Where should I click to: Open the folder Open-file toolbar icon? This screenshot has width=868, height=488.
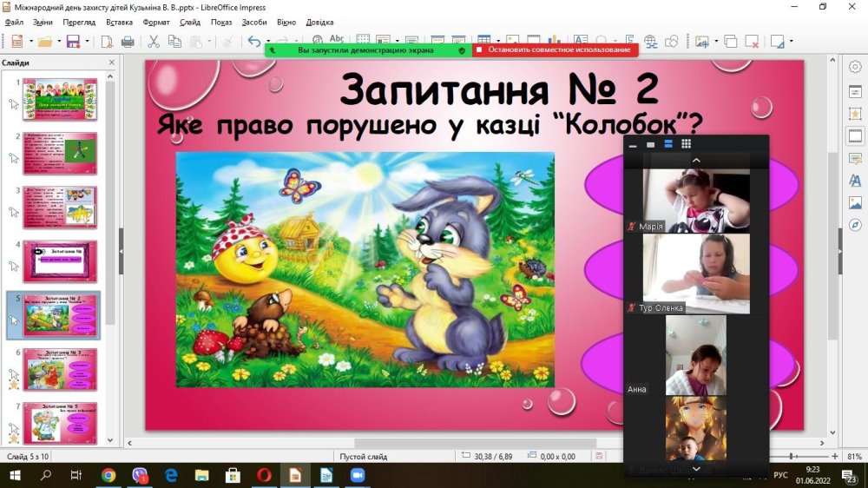[x=45, y=42]
